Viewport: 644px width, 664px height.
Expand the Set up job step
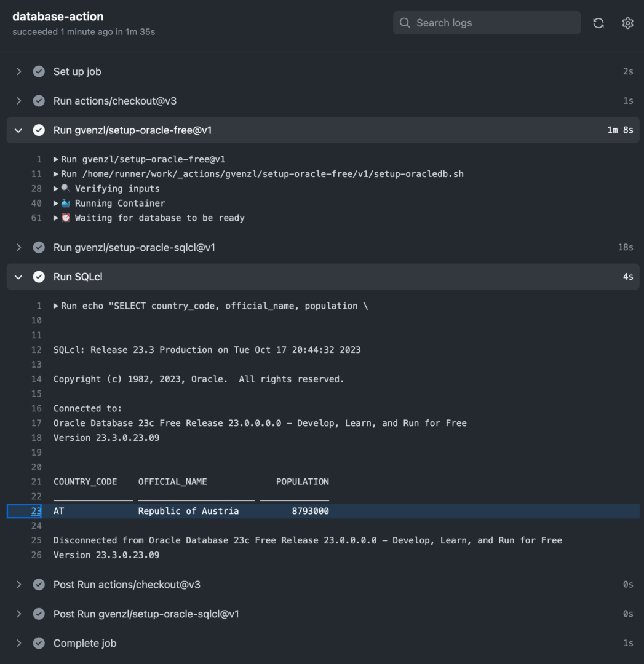pos(18,71)
